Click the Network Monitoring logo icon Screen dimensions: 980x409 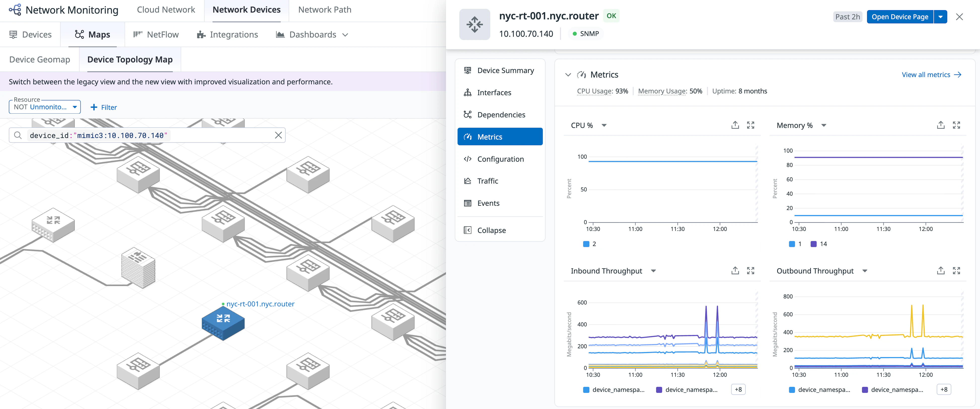pos(15,10)
